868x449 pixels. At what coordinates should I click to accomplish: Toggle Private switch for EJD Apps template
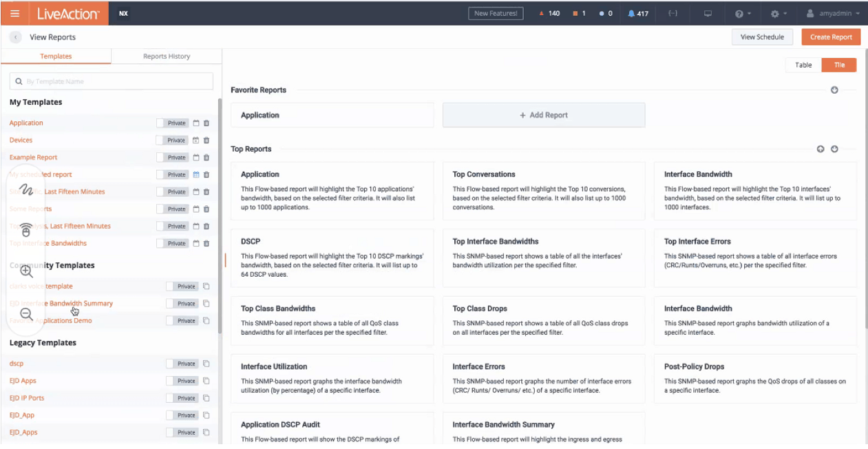[x=182, y=381]
